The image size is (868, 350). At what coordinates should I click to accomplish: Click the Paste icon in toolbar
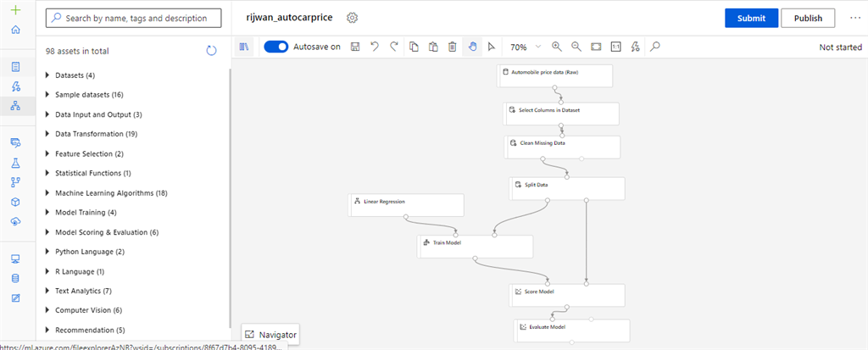pyautogui.click(x=433, y=47)
